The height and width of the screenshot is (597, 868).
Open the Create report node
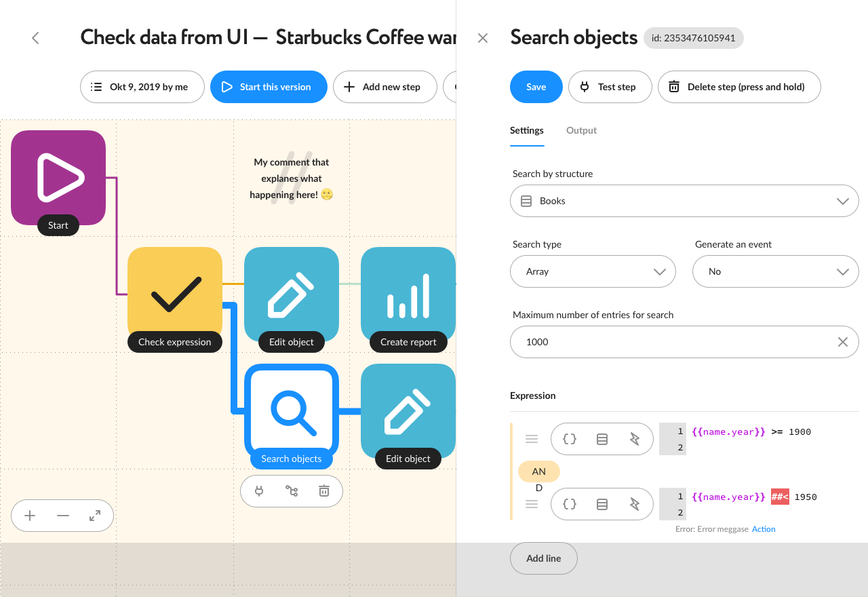(x=408, y=294)
